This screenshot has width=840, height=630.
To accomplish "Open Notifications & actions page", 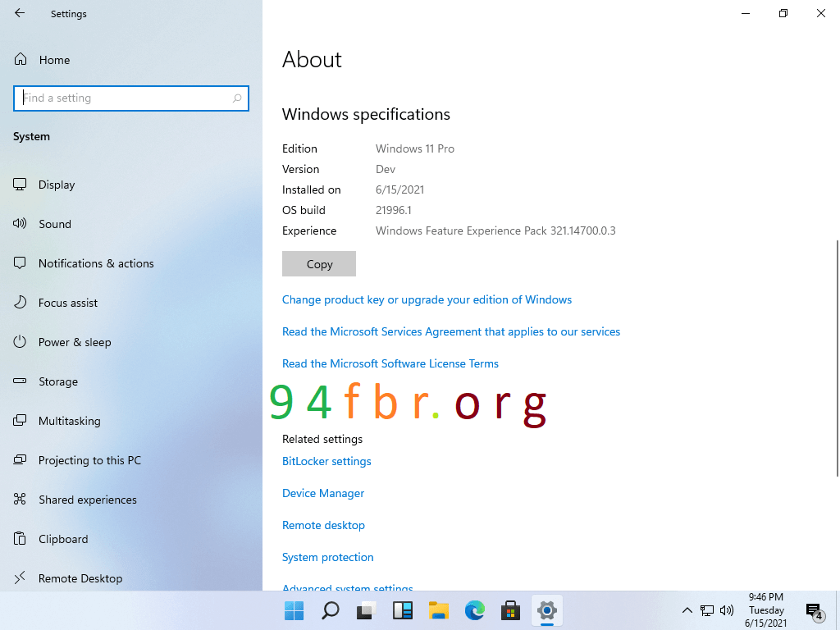I will point(96,263).
